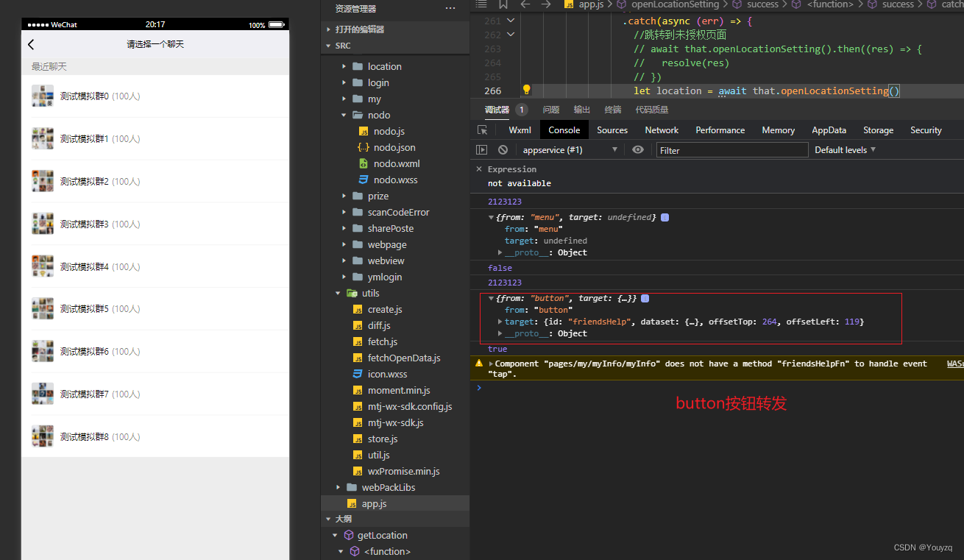Open the Default levels dropdown
This screenshot has height=560, width=964.
click(x=845, y=150)
